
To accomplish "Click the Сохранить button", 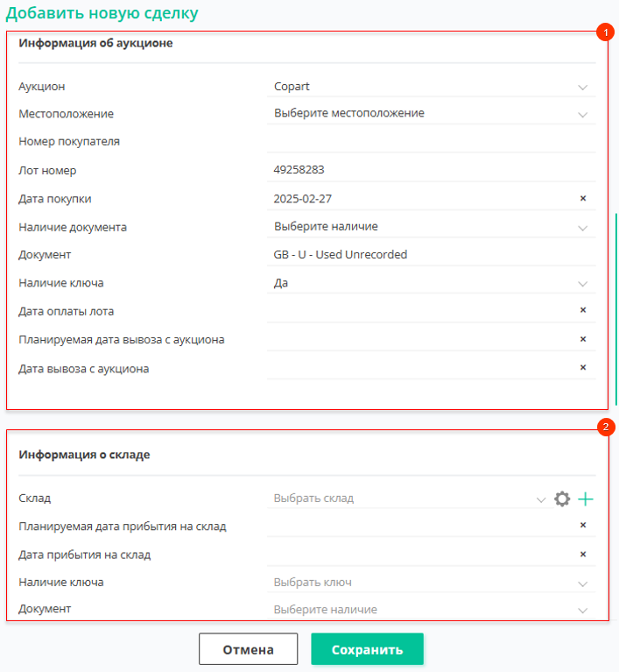I will pyautogui.click(x=367, y=649).
